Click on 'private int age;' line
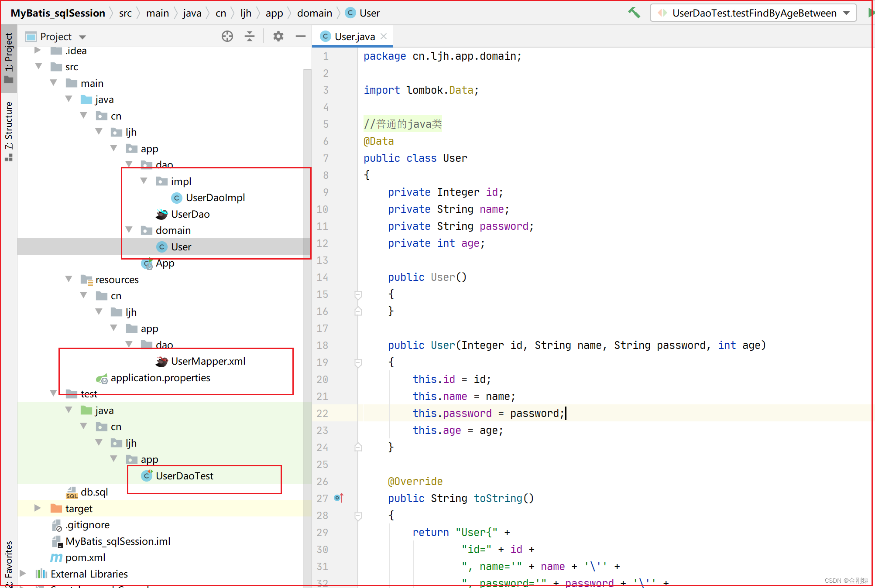 [436, 243]
